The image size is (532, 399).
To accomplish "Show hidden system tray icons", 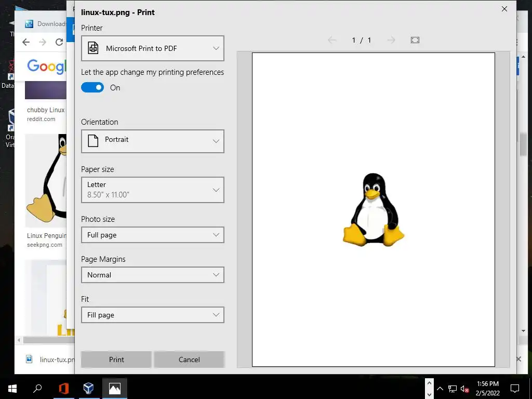I will pyautogui.click(x=440, y=389).
